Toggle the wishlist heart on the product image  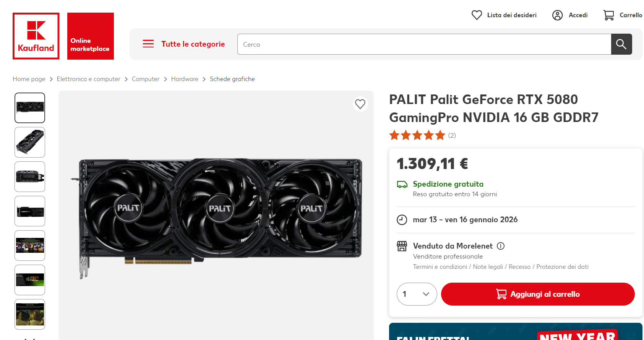[360, 104]
